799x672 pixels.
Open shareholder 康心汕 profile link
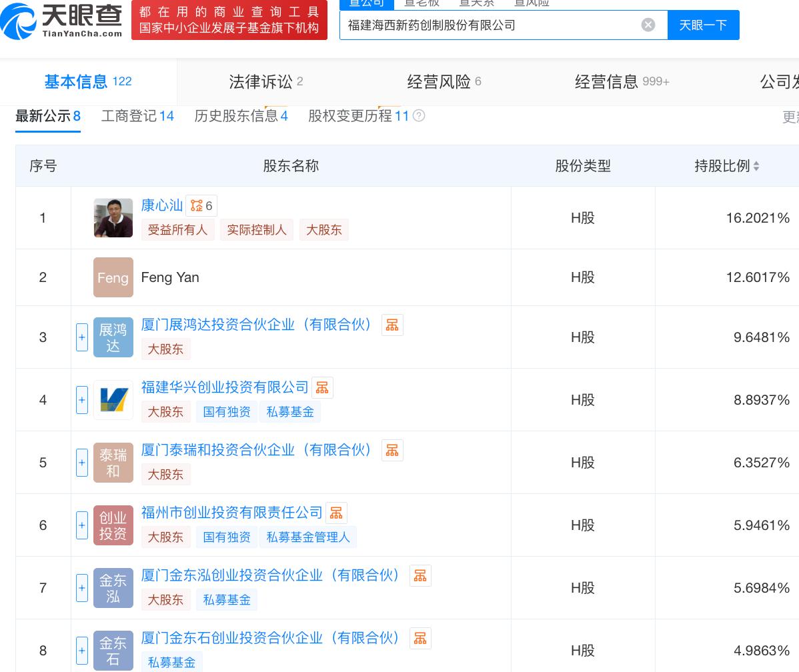162,205
